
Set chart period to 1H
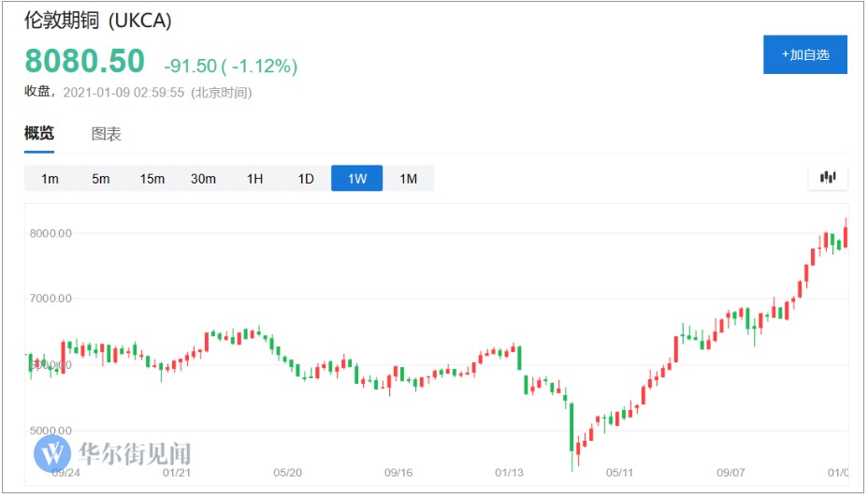[x=254, y=179]
